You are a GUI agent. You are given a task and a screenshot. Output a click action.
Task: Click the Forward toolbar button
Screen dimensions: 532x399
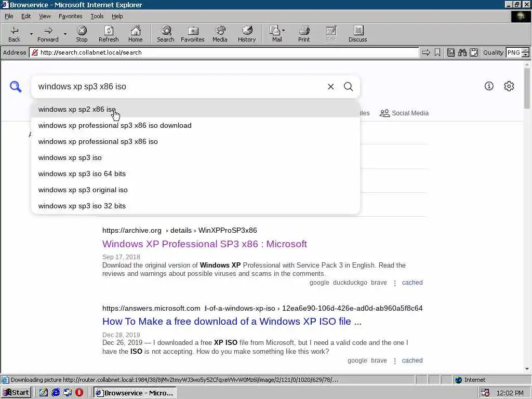(x=48, y=34)
